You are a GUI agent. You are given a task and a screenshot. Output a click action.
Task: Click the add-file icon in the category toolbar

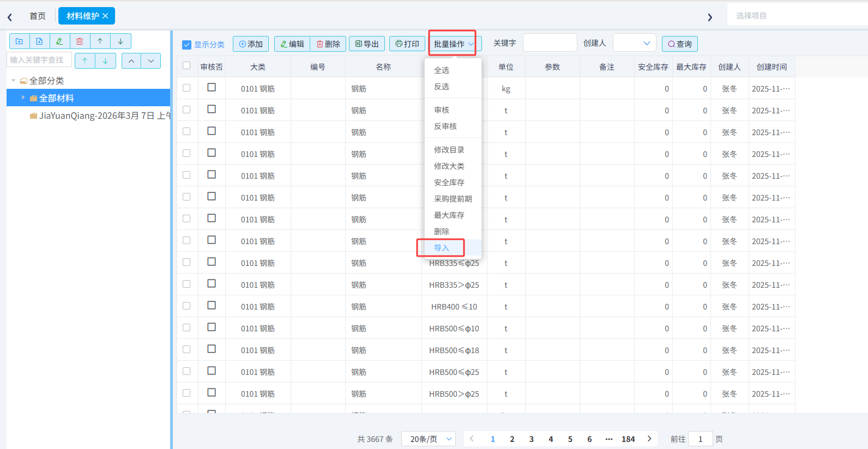tap(39, 41)
